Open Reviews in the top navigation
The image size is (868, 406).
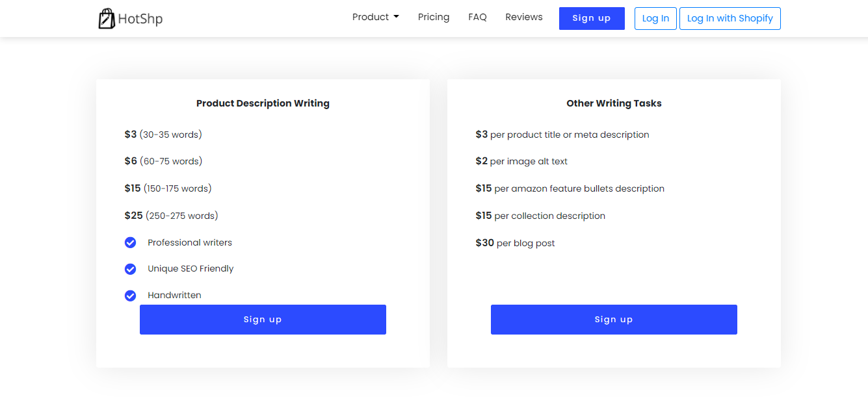[x=523, y=18]
